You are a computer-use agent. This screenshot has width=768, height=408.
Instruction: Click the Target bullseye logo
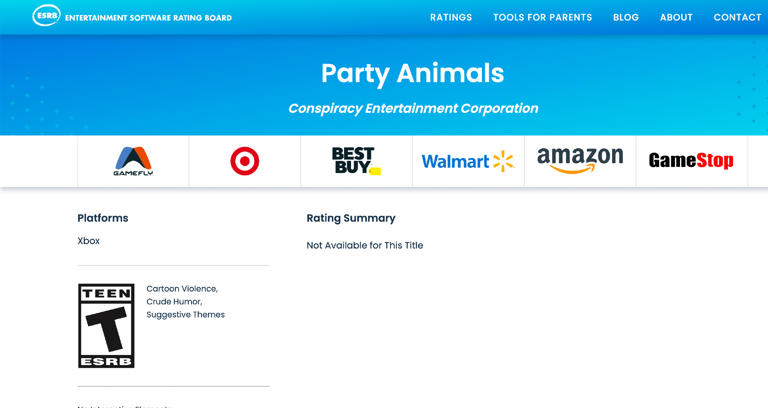[245, 161]
